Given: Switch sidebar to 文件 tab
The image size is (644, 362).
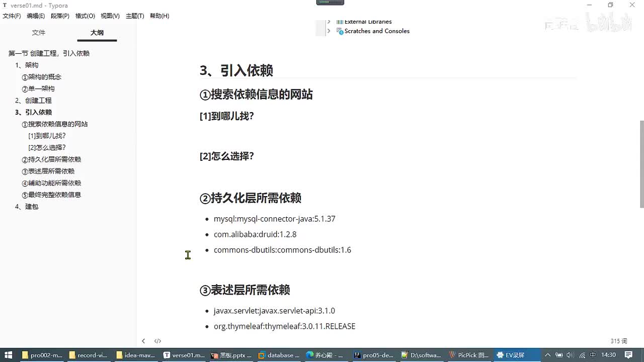Looking at the screenshot, I should click(x=39, y=33).
